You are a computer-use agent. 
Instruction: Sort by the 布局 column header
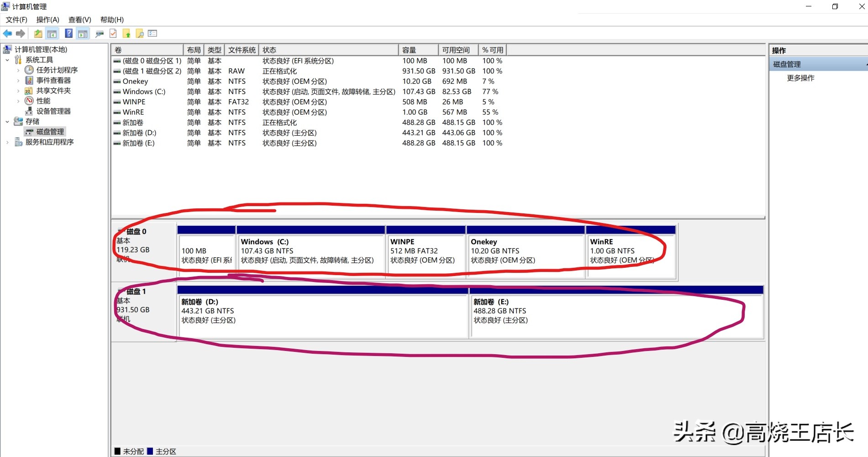194,50
